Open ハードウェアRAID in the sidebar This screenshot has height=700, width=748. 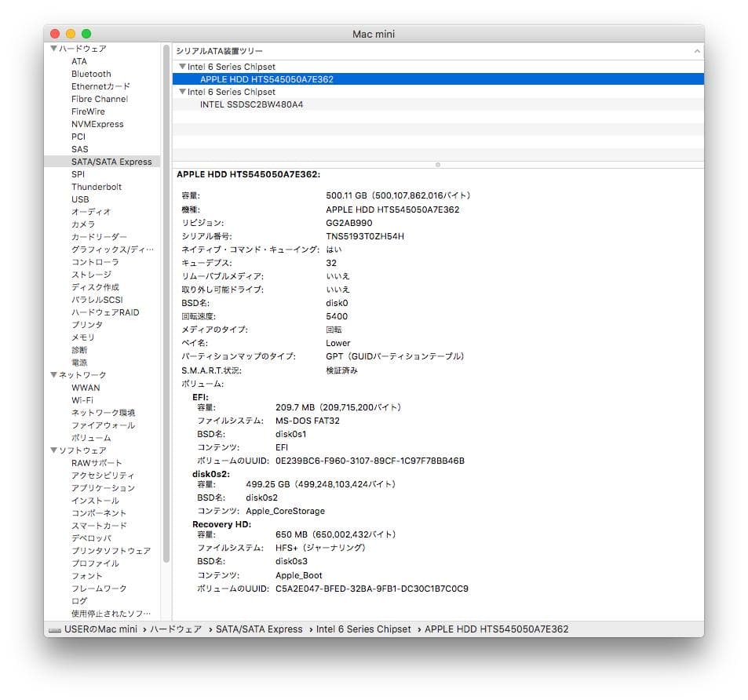(x=105, y=312)
